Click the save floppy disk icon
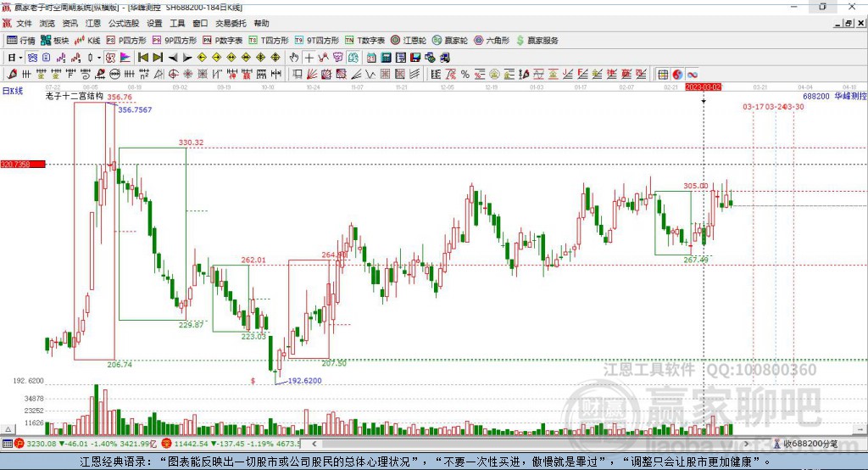Screen dimensions: 868x470 click(x=415, y=58)
